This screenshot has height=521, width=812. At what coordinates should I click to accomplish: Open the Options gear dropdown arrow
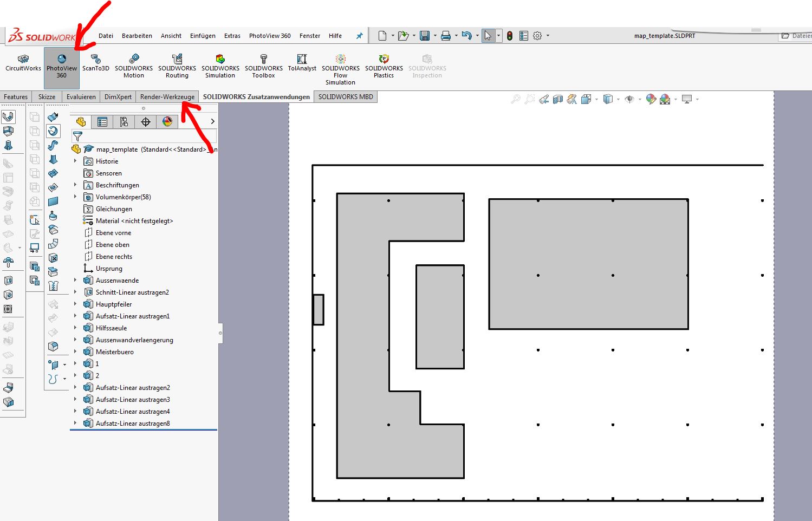(548, 36)
